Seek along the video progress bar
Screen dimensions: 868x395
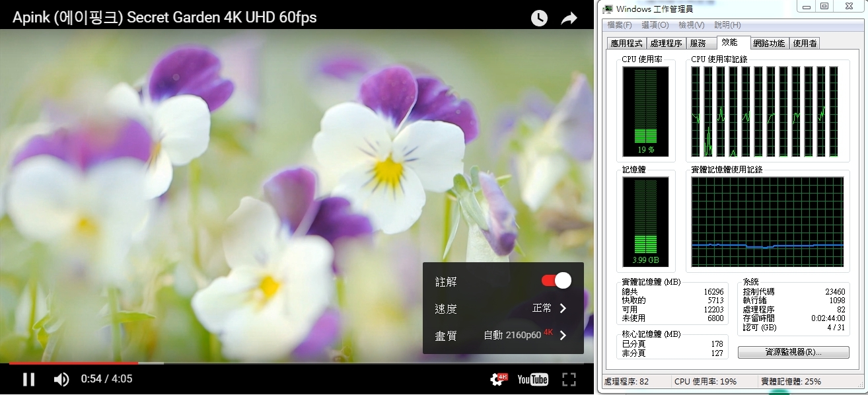[297, 363]
